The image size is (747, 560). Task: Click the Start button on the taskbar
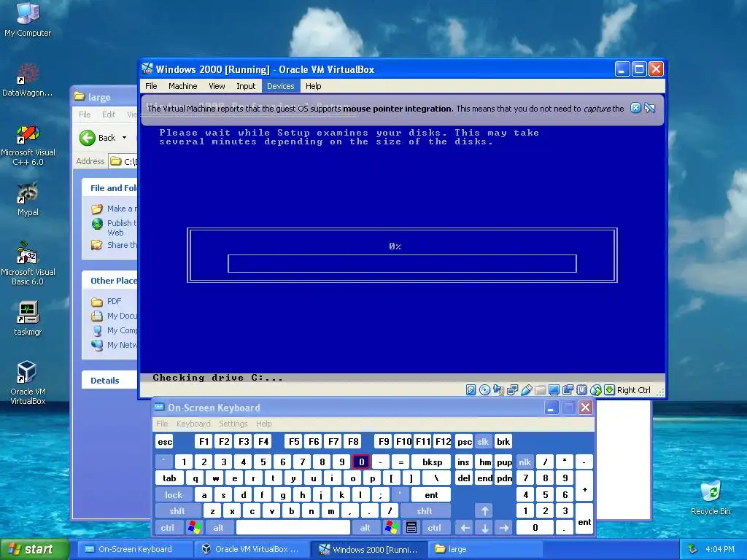point(35,549)
